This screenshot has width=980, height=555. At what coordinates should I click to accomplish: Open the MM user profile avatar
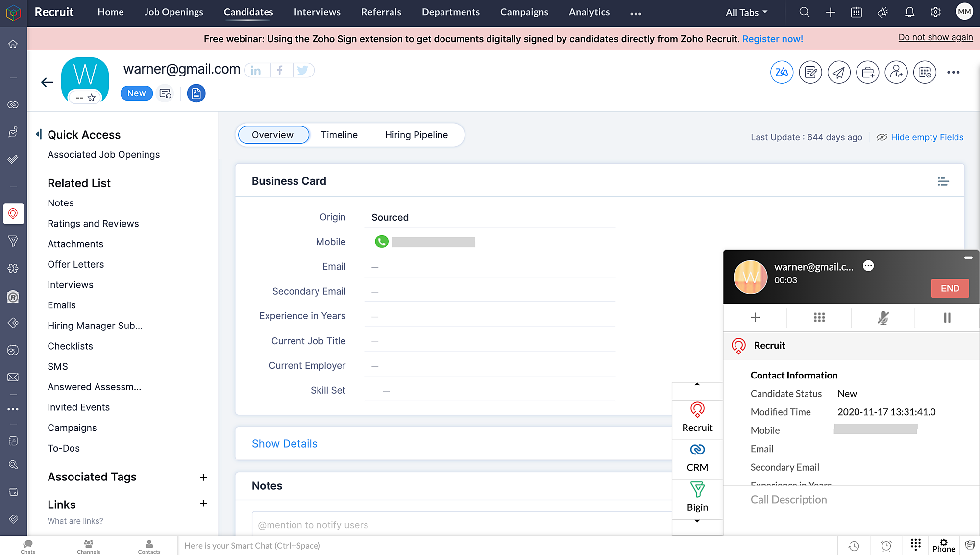tap(964, 12)
